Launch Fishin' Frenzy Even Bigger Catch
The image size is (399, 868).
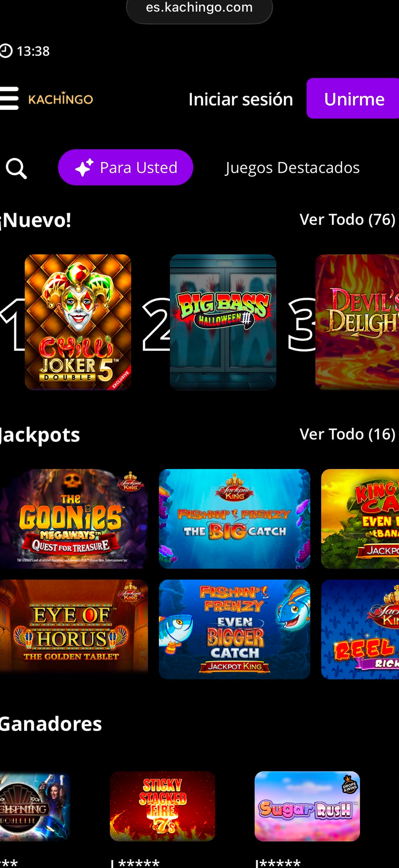(x=235, y=629)
